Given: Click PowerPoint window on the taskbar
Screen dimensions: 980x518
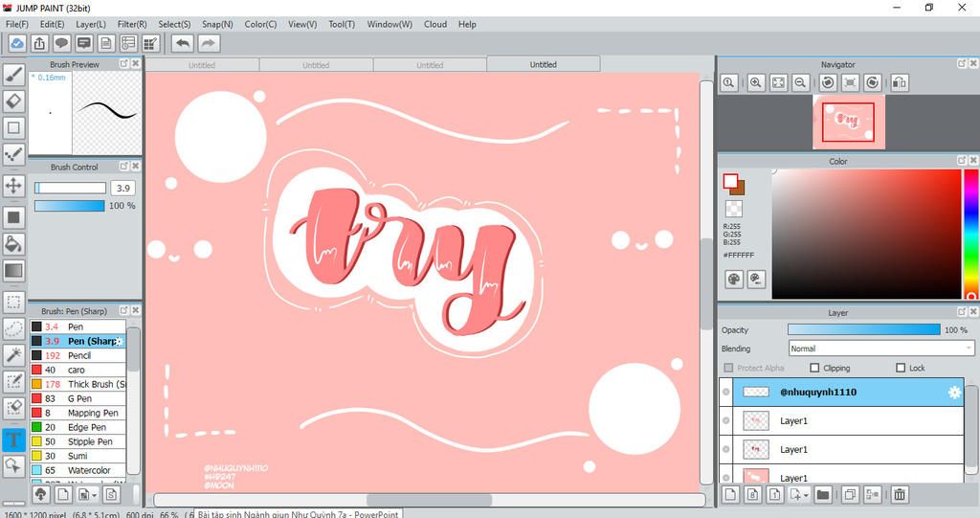Looking at the screenshot, I should pyautogui.click(x=298, y=513).
